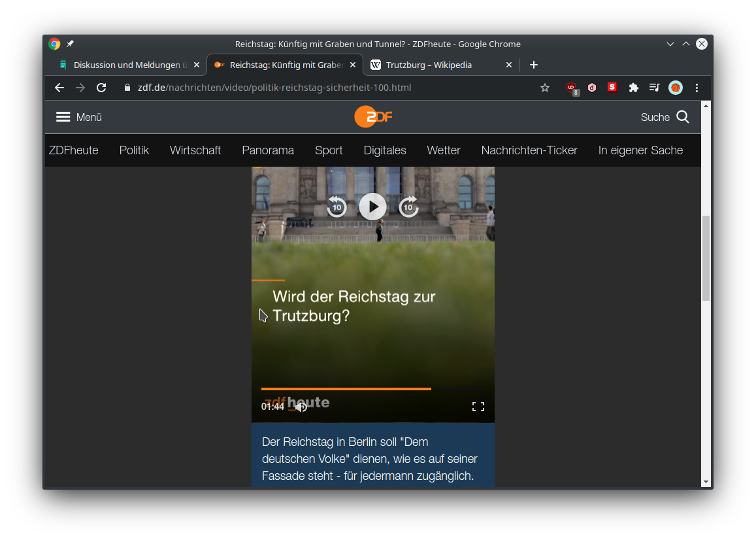756x540 pixels.
Task: Open the uBlock Origin extension
Action: coord(572,88)
